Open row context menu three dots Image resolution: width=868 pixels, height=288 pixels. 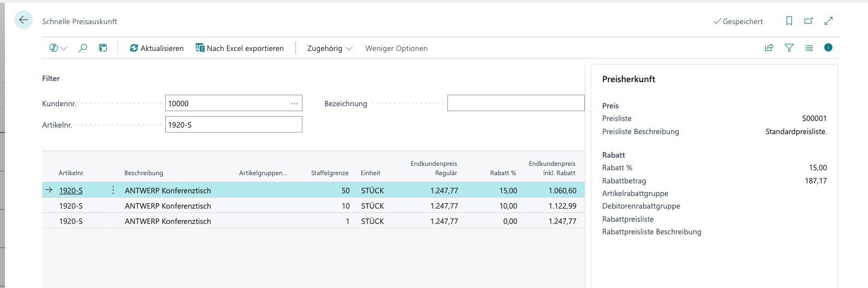click(x=113, y=190)
